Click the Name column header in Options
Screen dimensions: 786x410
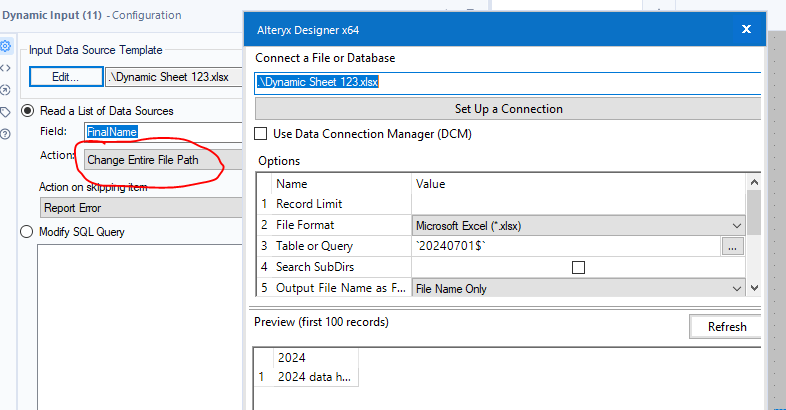(291, 184)
